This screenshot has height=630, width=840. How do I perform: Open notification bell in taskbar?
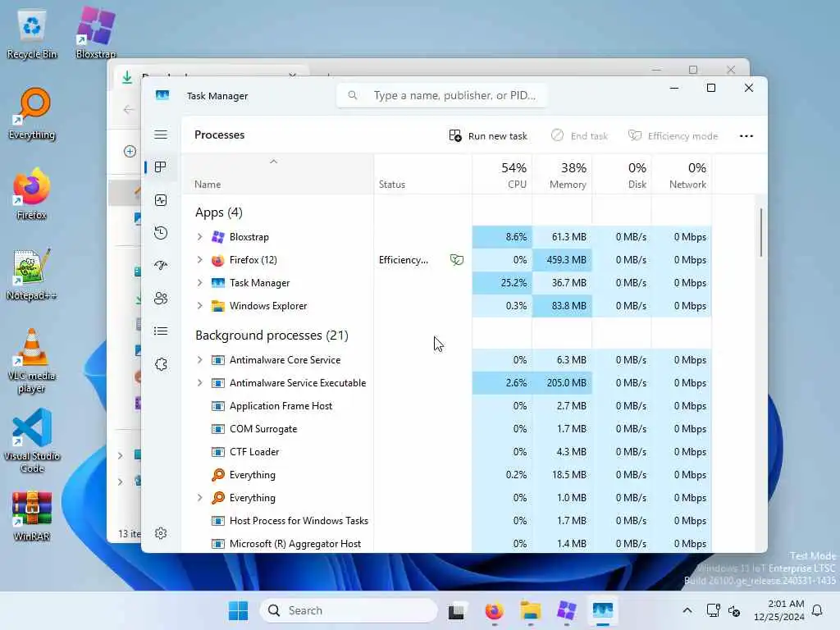[817, 610]
